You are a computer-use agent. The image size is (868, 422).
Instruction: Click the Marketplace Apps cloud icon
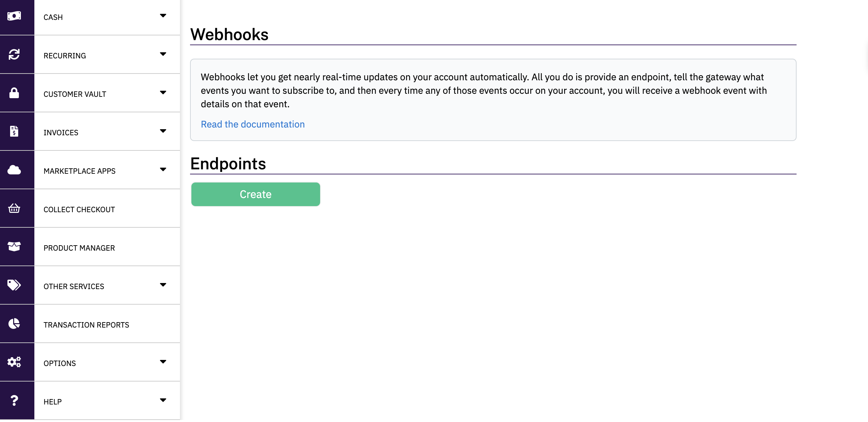click(14, 170)
